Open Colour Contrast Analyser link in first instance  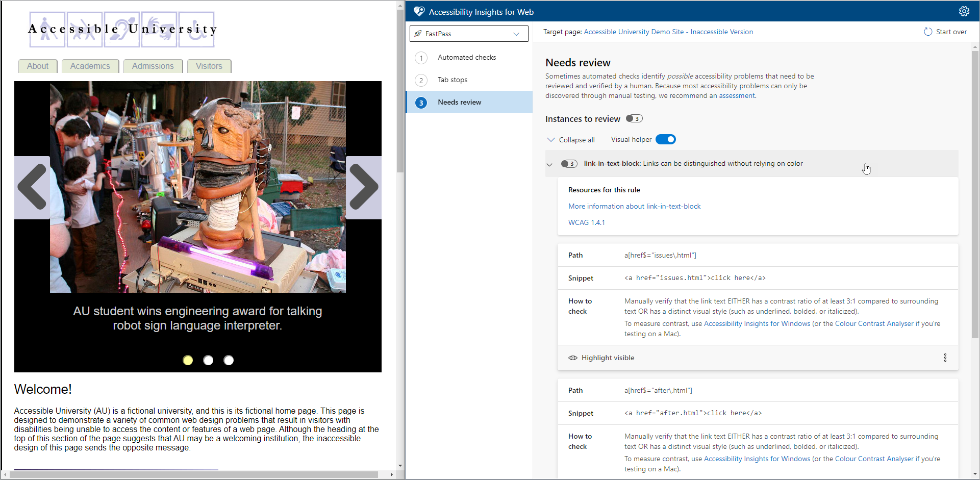pos(874,323)
